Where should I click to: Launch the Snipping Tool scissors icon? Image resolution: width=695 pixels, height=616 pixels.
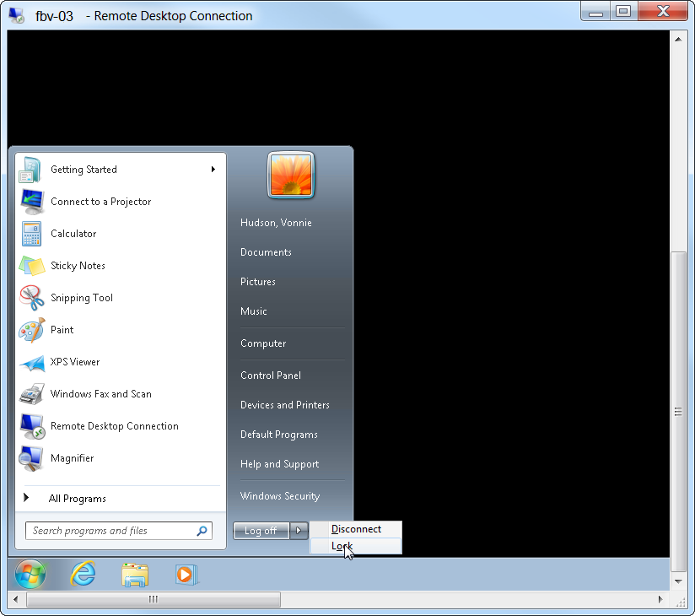[31, 298]
